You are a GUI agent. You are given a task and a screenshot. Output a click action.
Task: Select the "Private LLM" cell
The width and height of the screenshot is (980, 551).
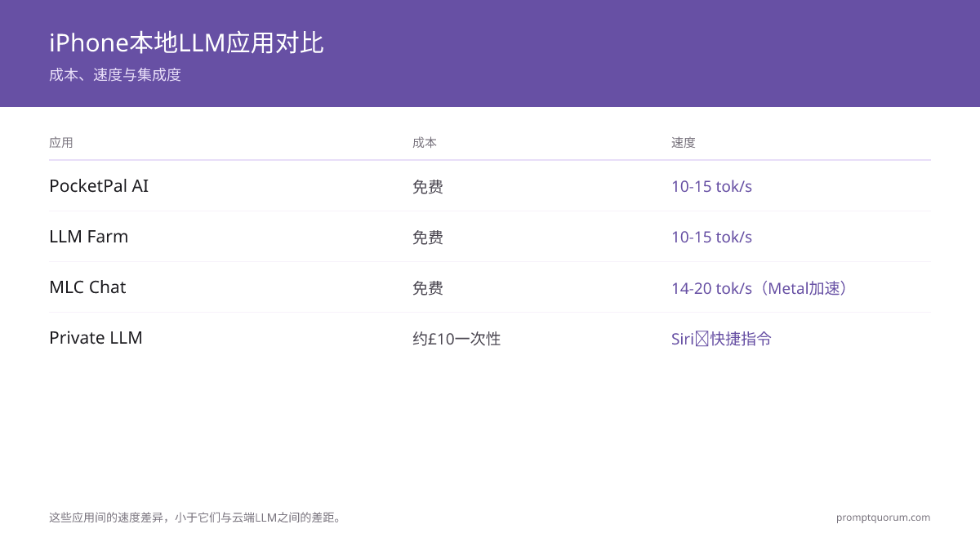(x=96, y=338)
